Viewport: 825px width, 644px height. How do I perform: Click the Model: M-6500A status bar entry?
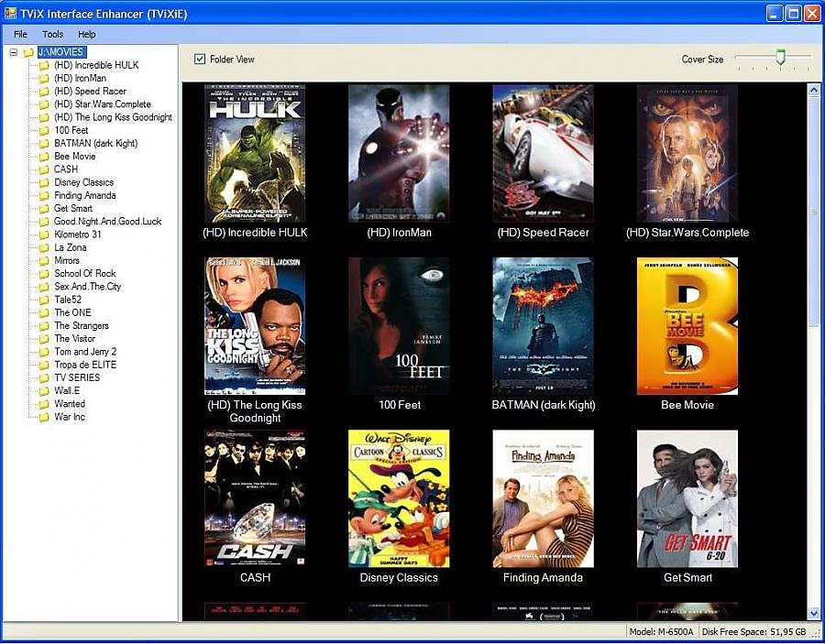click(x=661, y=631)
